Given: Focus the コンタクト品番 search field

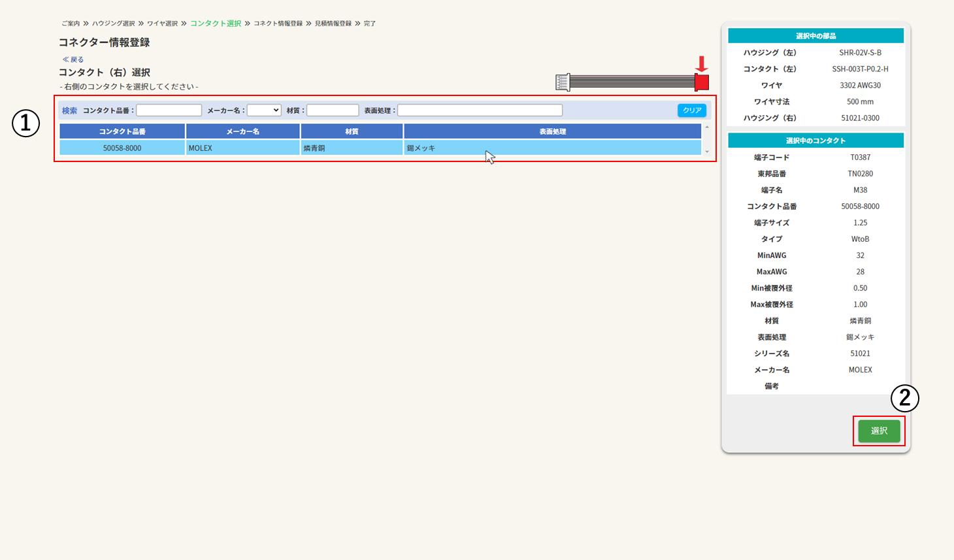Looking at the screenshot, I should point(169,110).
